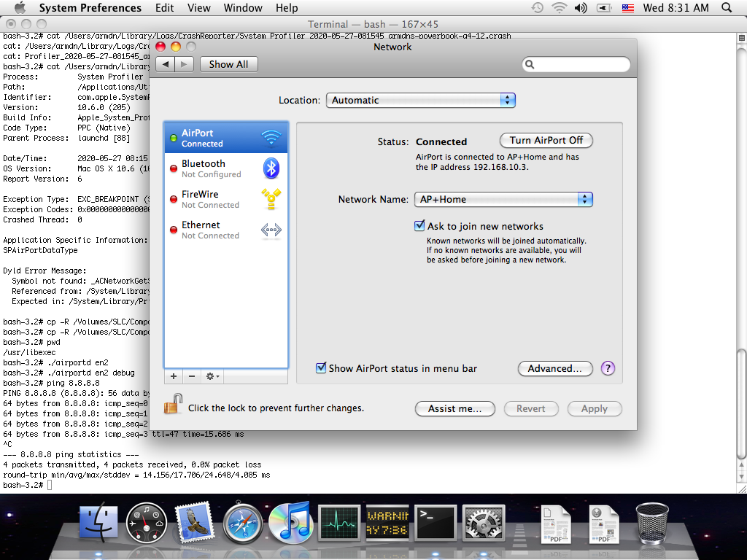This screenshot has height=560, width=747.
Task: Open second PDF document in Dock
Action: point(603,524)
